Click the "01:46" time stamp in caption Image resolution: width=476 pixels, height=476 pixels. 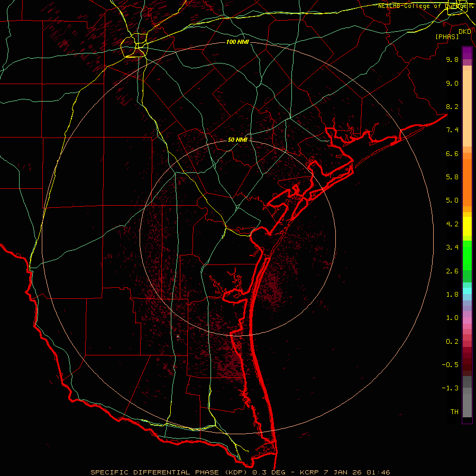click(378, 472)
